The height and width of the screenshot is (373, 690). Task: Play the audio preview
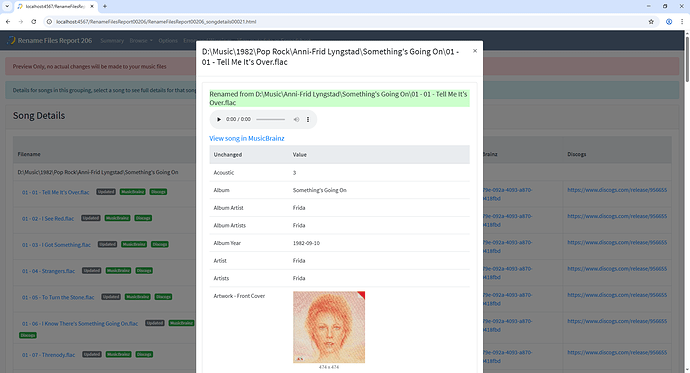click(x=219, y=119)
